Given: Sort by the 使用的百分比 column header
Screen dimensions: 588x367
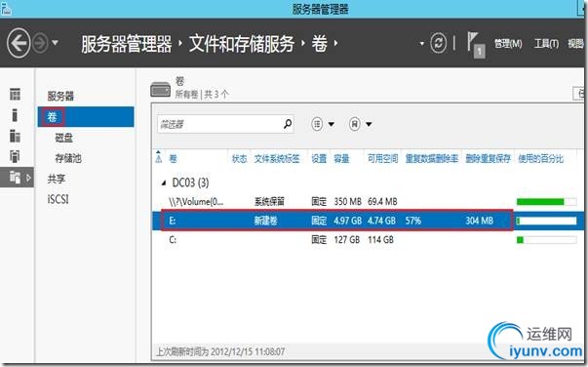Looking at the screenshot, I should coord(541,159).
